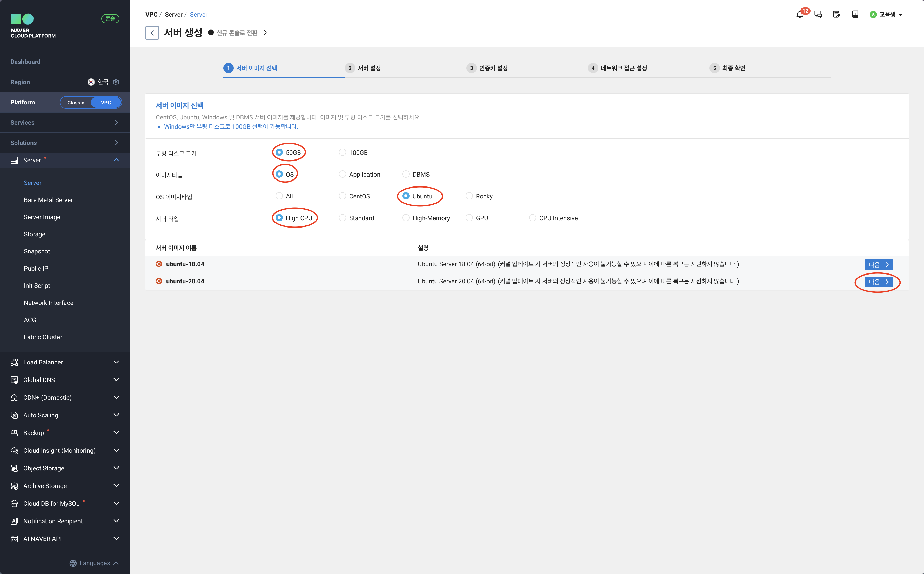Click the Object Storage sidebar icon
The width and height of the screenshot is (924, 574).
pyautogui.click(x=15, y=468)
